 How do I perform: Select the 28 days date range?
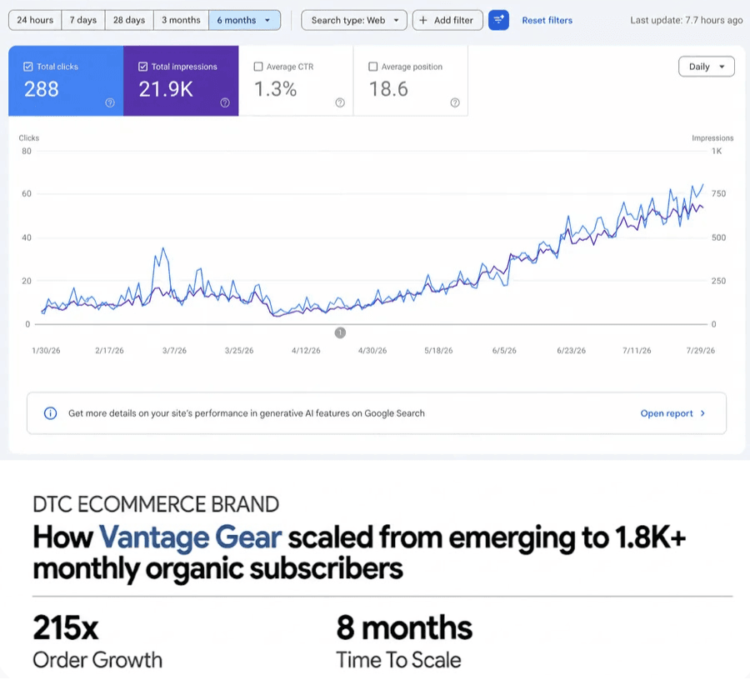[x=129, y=20]
